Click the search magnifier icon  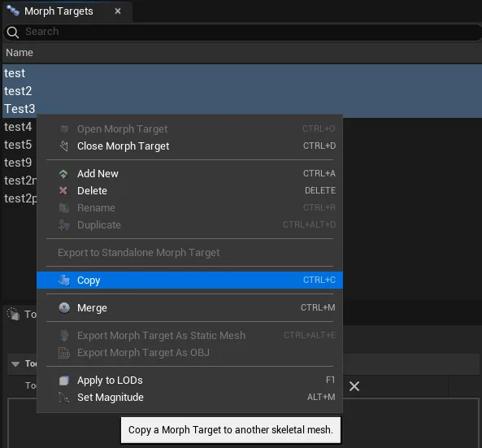pyautogui.click(x=13, y=32)
